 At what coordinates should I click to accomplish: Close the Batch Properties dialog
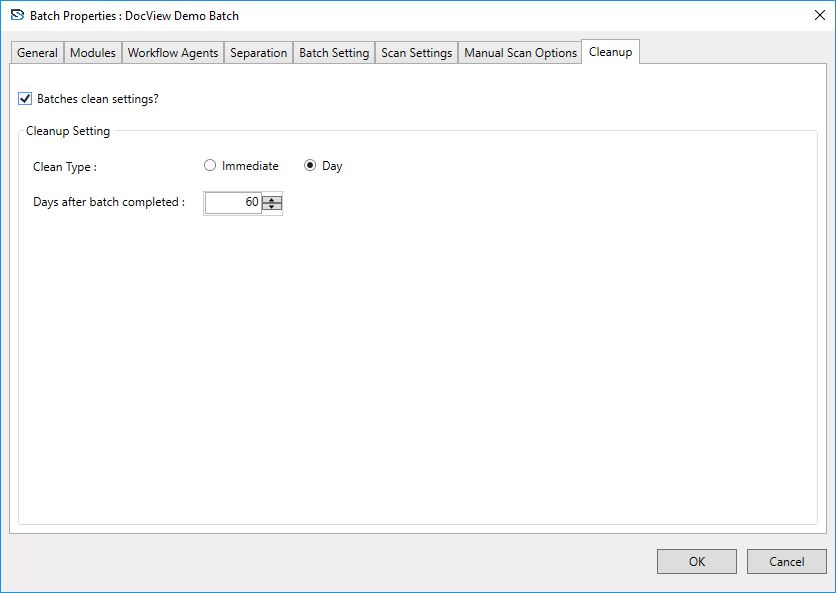point(819,16)
